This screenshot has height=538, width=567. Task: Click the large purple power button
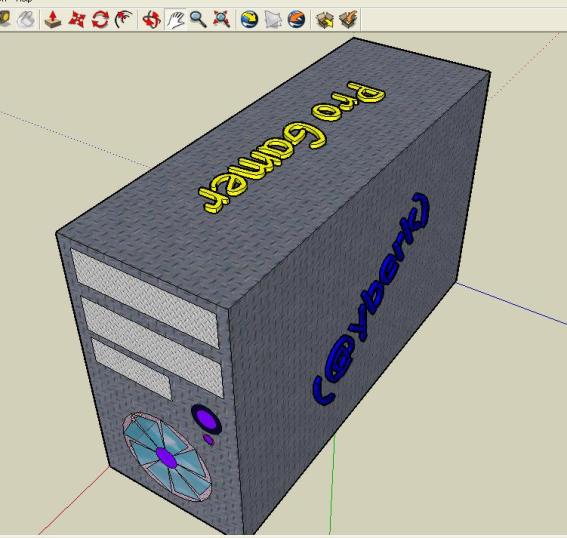pos(206,419)
